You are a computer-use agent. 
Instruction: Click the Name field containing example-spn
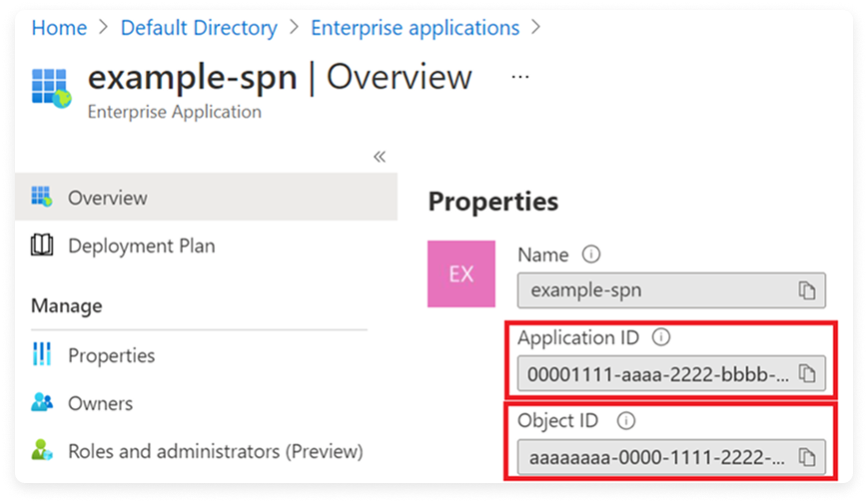(x=671, y=290)
